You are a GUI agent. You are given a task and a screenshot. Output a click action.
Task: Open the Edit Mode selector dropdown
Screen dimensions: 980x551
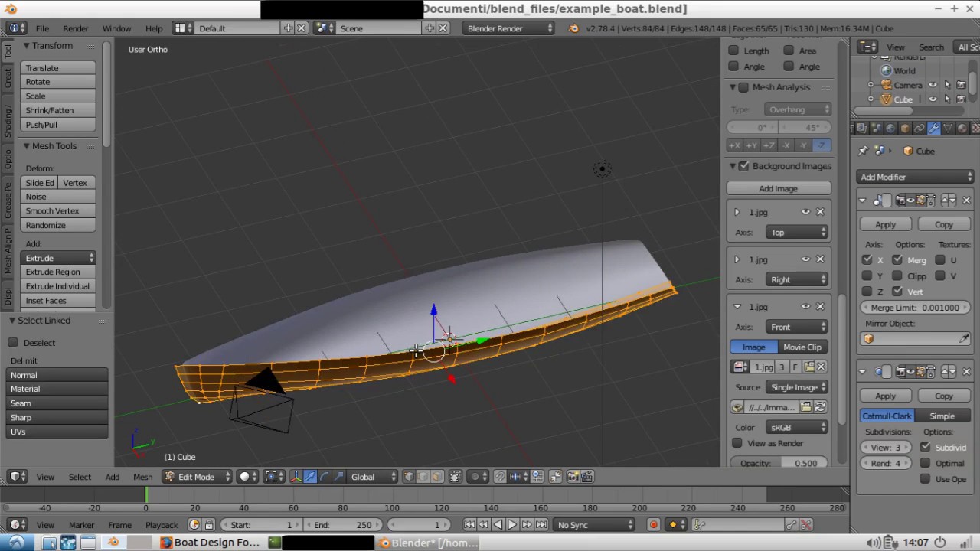(x=197, y=476)
